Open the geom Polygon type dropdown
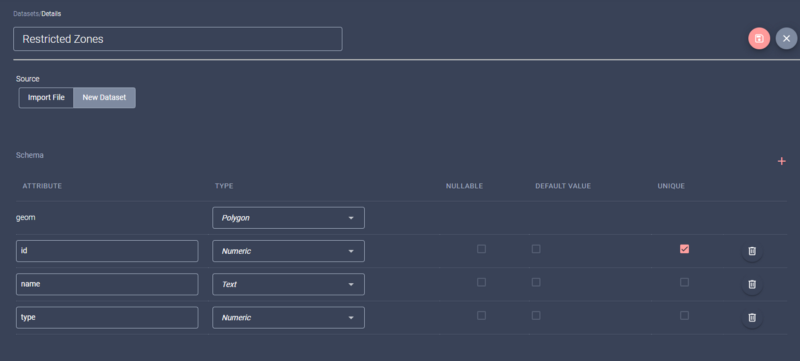Viewport: 800px width, 361px height. tap(288, 218)
